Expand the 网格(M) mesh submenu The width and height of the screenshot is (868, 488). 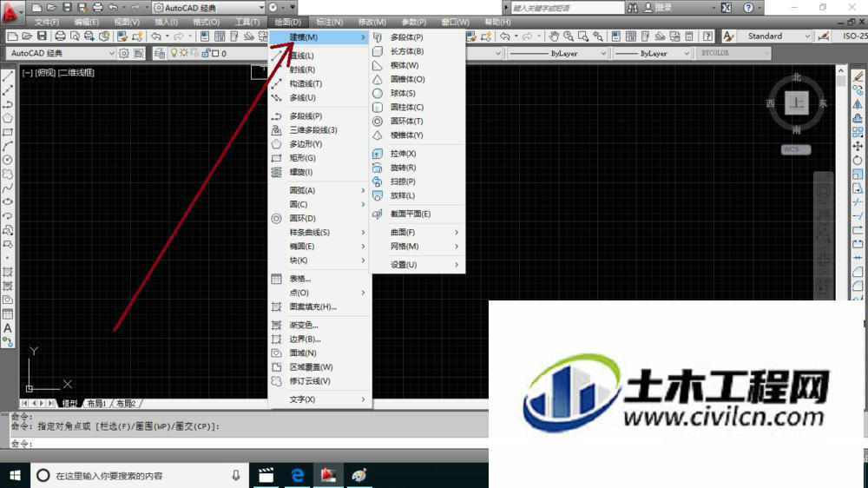click(418, 246)
